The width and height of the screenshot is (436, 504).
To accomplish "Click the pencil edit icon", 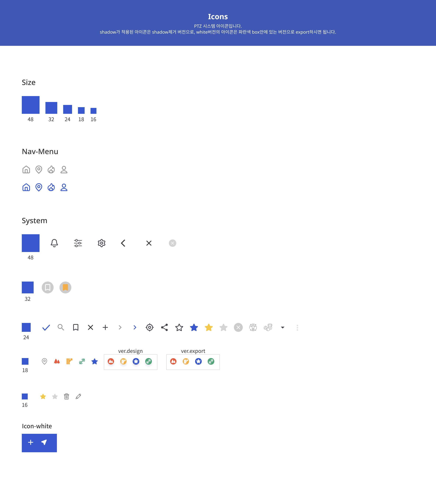I will [x=78, y=396].
